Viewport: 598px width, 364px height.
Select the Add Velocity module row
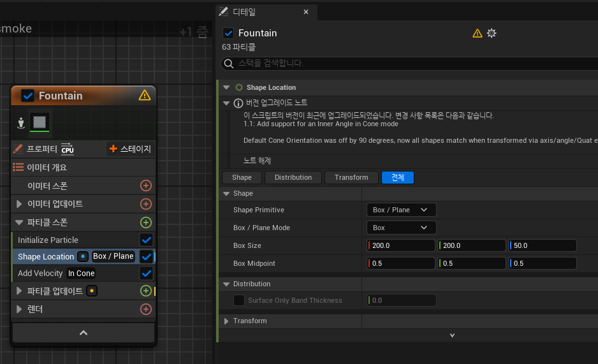77,273
